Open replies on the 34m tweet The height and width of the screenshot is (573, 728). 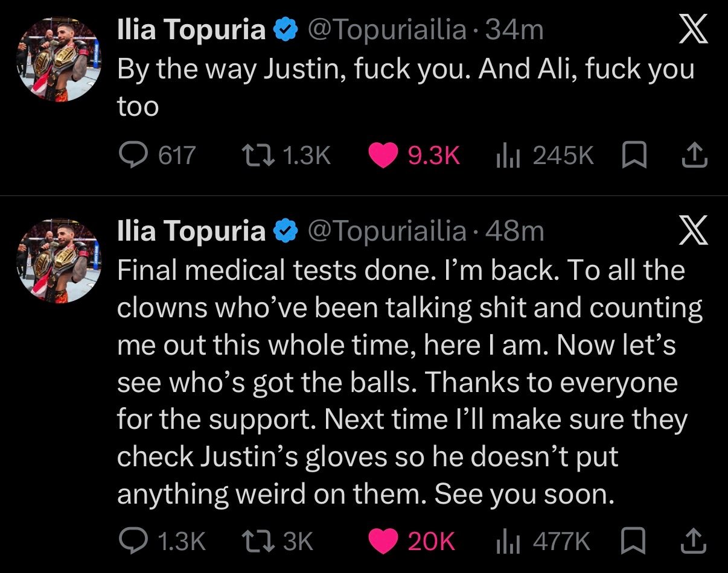(156, 156)
